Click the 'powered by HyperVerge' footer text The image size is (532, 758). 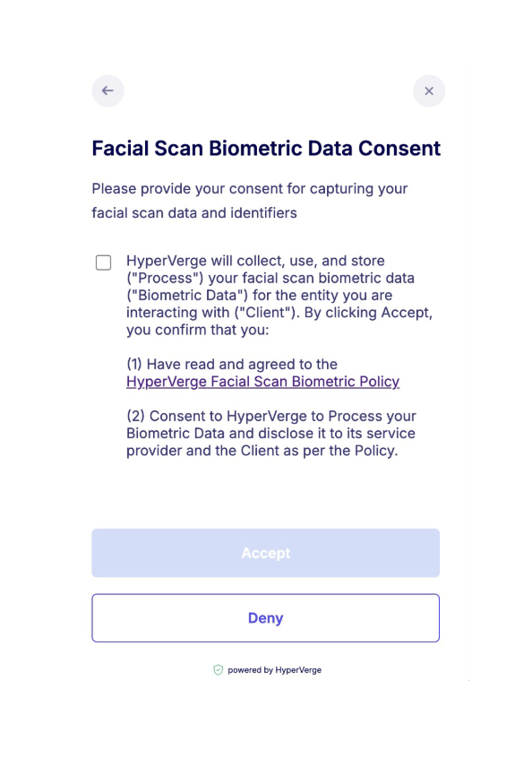click(x=274, y=670)
